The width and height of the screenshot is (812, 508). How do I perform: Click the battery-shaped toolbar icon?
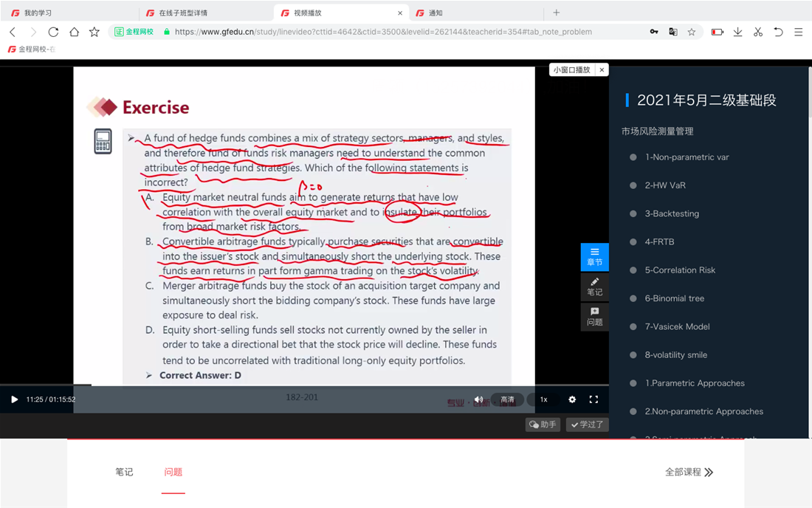click(718, 32)
